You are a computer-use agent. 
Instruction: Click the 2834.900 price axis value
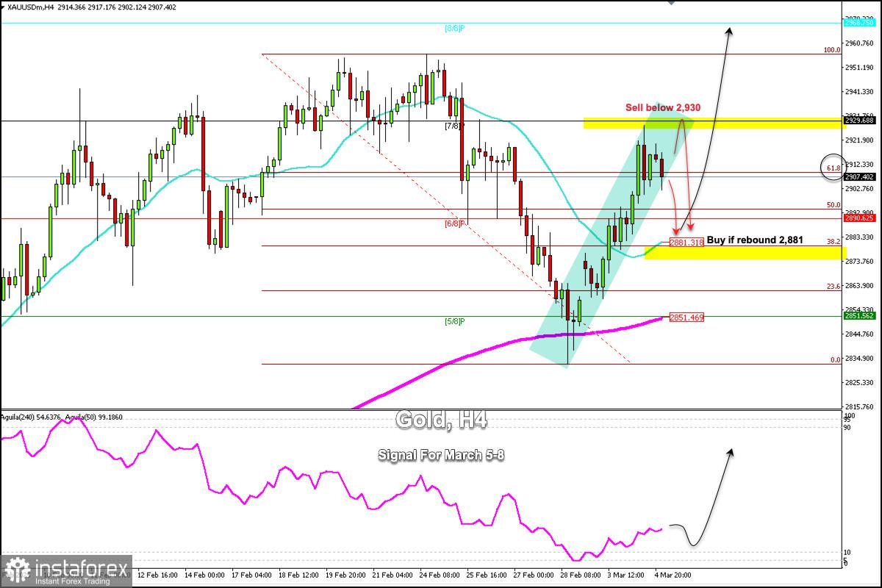click(x=859, y=358)
